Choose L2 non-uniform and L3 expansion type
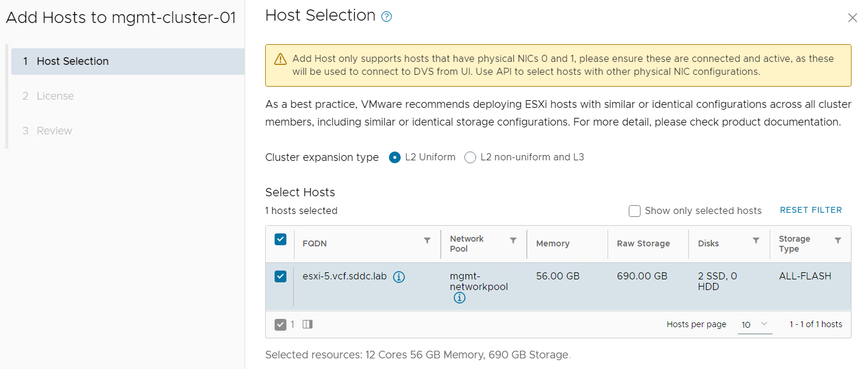Screen dimensions: 868x369 coord(470,157)
